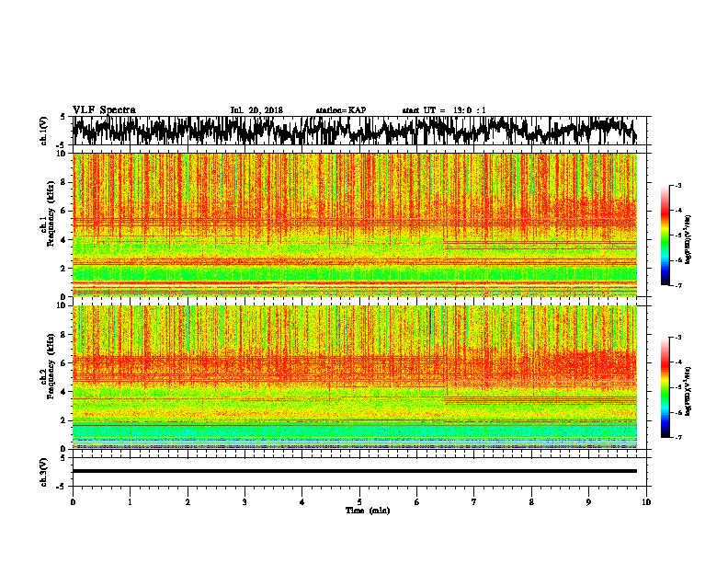Click the "8" minute tick label
Screen dimensions: 728x563
click(x=531, y=502)
